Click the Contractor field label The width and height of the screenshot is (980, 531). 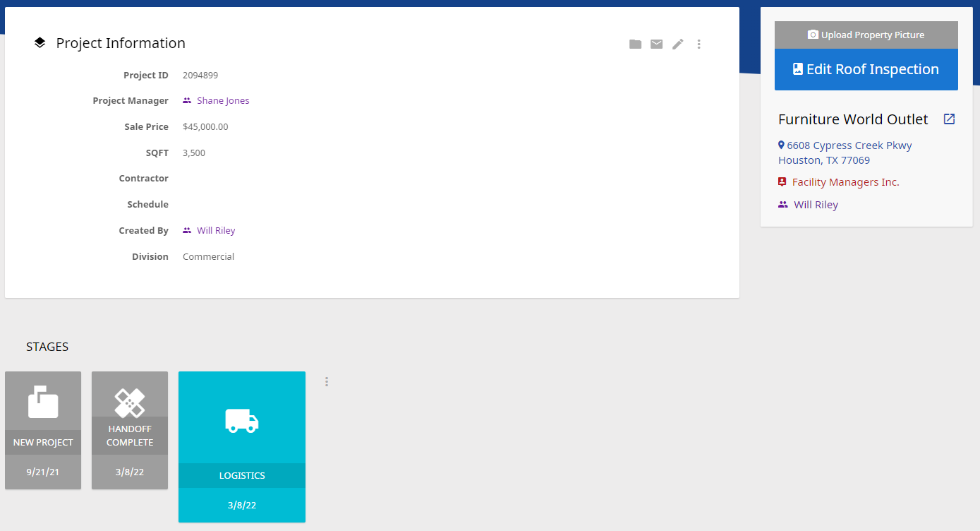pyautogui.click(x=144, y=179)
